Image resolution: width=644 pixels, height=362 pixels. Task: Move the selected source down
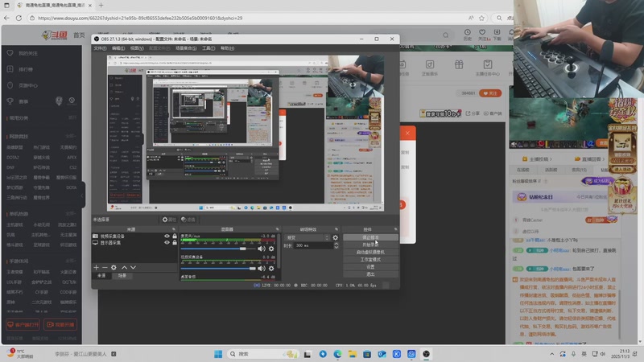pos(133,268)
